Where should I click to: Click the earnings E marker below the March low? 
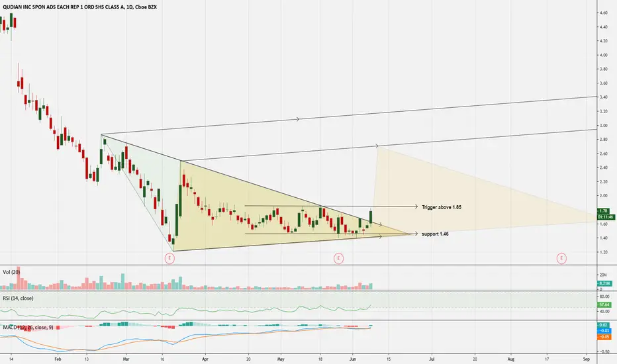pyautogui.click(x=169, y=259)
